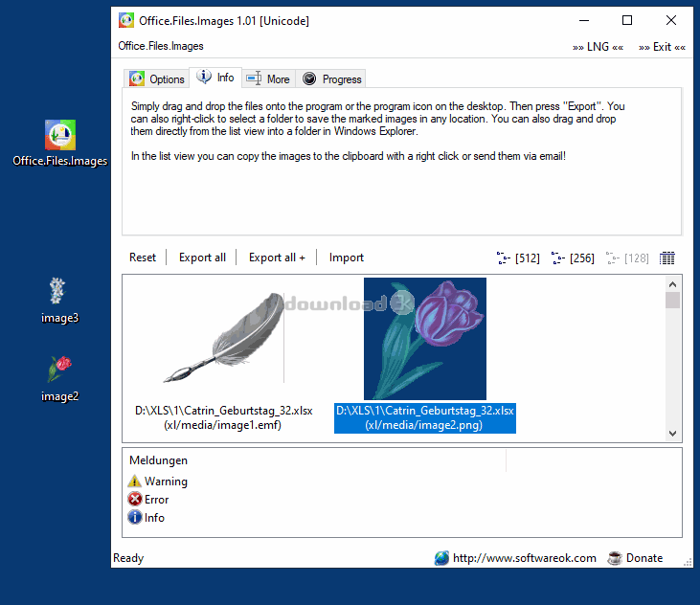Click the title bar app icon
This screenshot has width=700, height=605.
point(125,20)
